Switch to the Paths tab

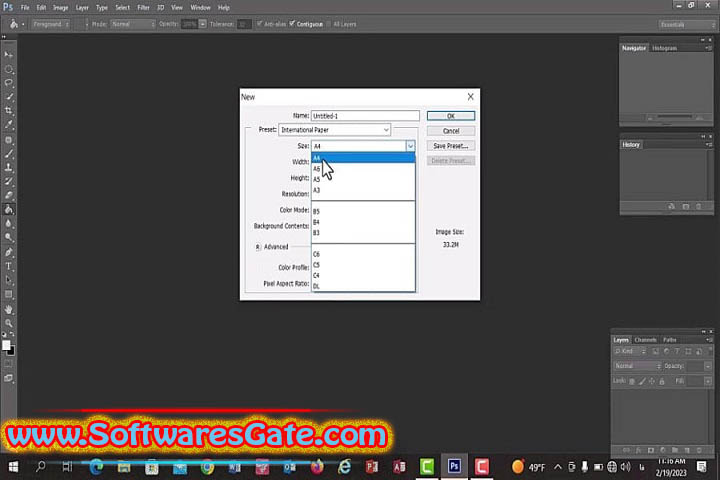pyautogui.click(x=669, y=340)
